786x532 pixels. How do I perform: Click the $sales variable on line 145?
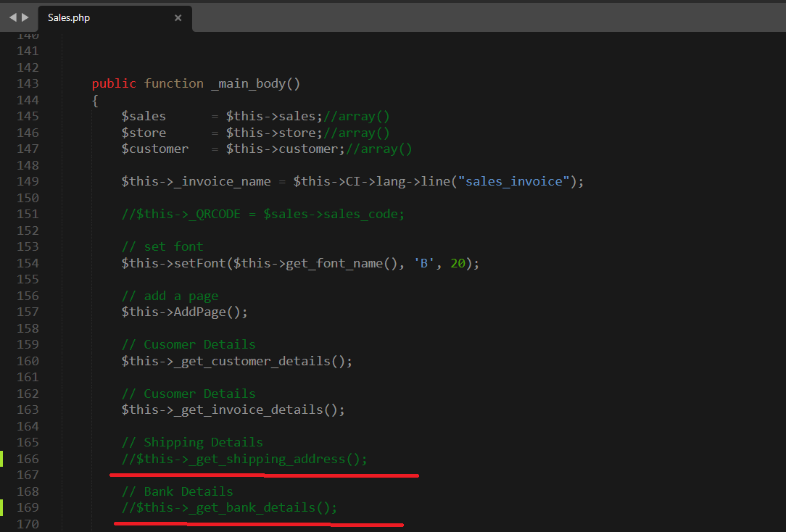pyautogui.click(x=144, y=116)
